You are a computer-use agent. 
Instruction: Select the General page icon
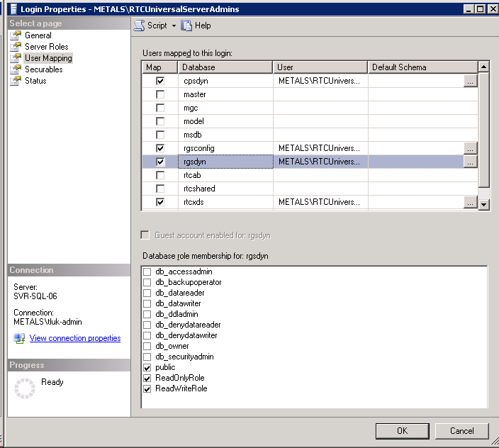16,35
